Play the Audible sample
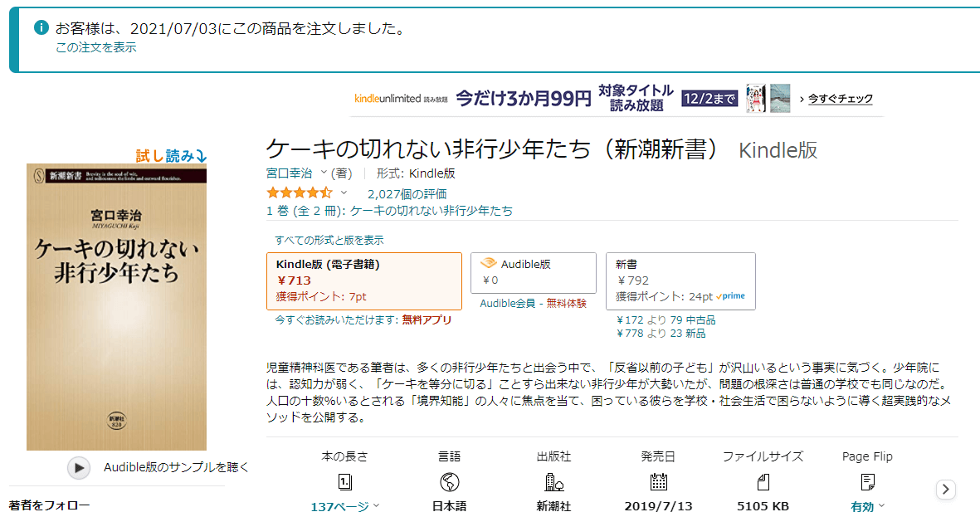Viewport: 980px width, 512px height. (x=79, y=468)
